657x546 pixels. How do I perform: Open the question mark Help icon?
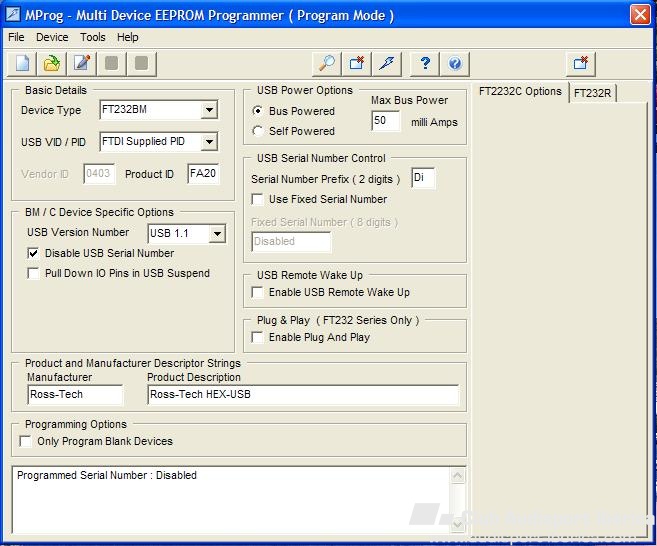coord(424,64)
